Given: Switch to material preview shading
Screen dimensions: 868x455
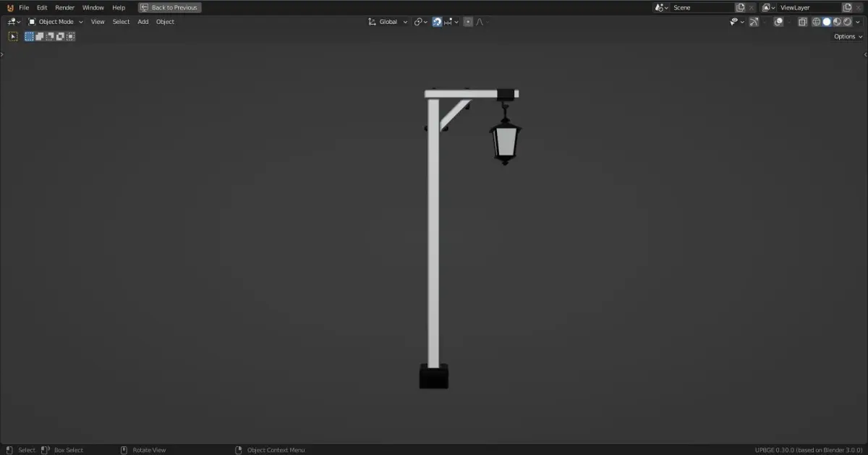Looking at the screenshot, I should 837,22.
